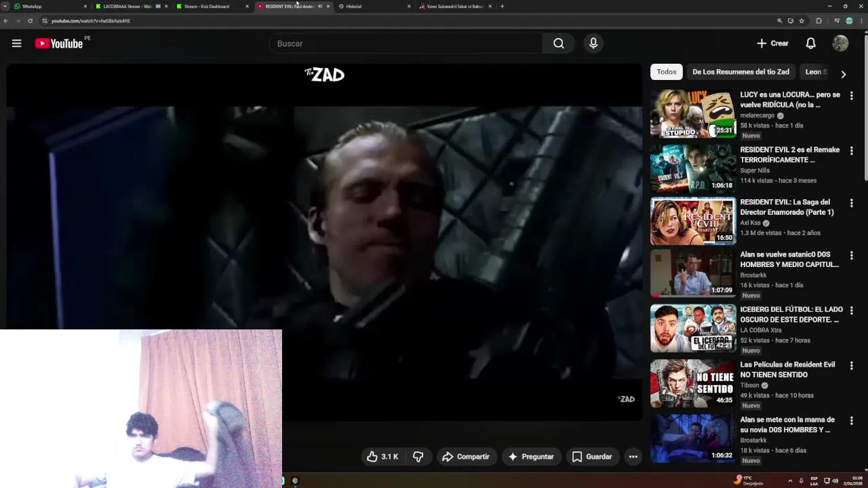Open options for Alan se vuelve satanic0 video

[851, 256]
